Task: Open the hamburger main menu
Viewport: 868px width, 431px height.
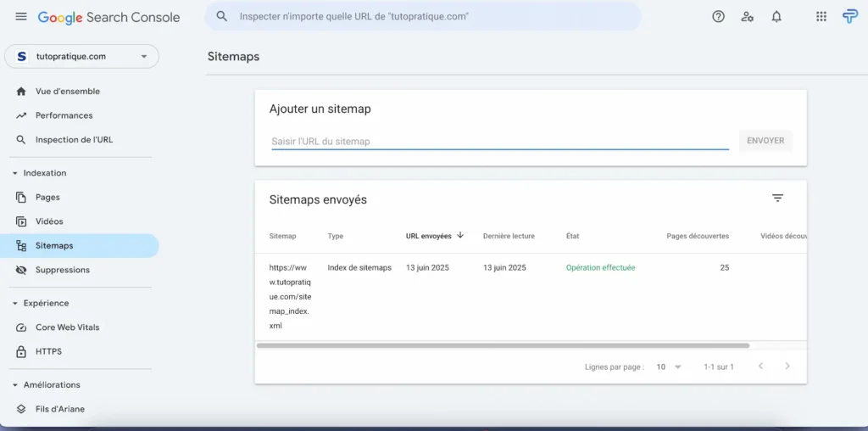Action: click(x=21, y=17)
